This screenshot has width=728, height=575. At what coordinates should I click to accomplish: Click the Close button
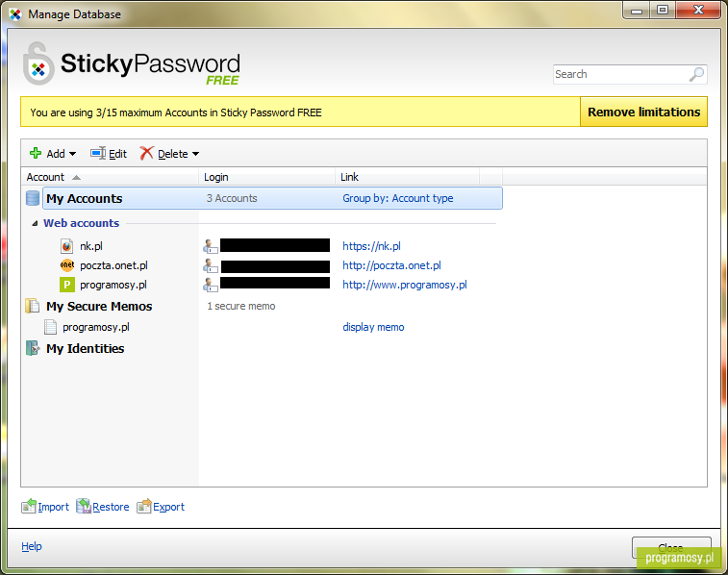671,548
